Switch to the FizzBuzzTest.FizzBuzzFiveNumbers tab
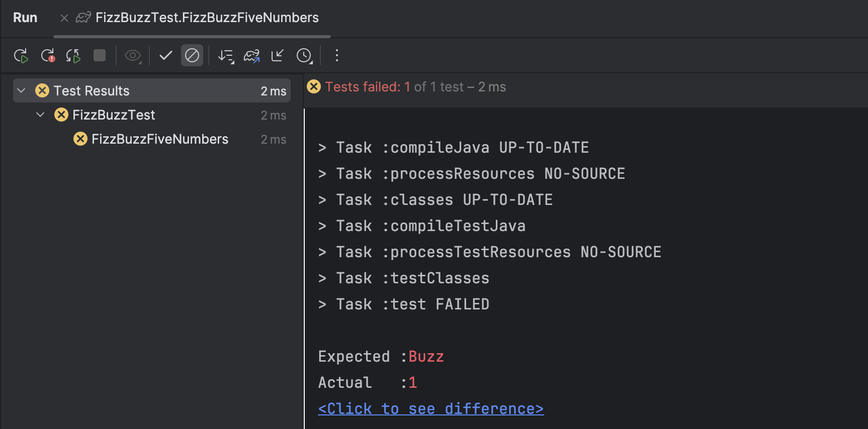Image resolution: width=868 pixels, height=429 pixels. 207,17
